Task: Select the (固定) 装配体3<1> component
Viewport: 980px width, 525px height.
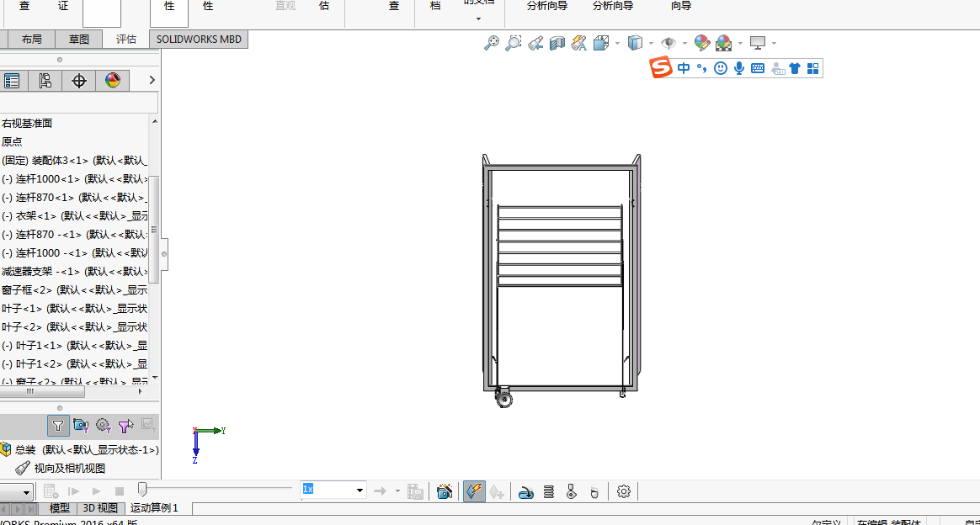Action: tap(74, 161)
